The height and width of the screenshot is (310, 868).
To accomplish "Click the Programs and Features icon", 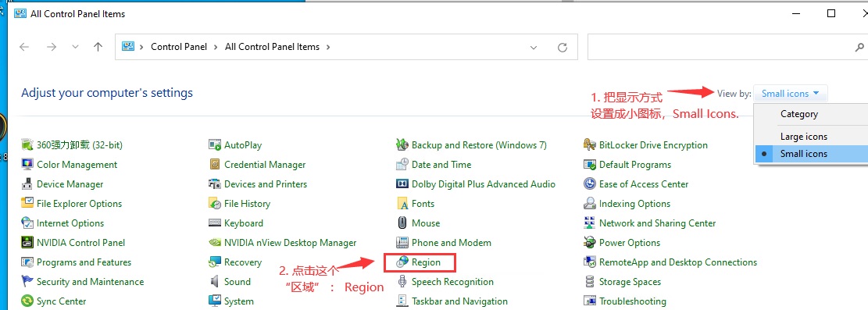I will [27, 262].
